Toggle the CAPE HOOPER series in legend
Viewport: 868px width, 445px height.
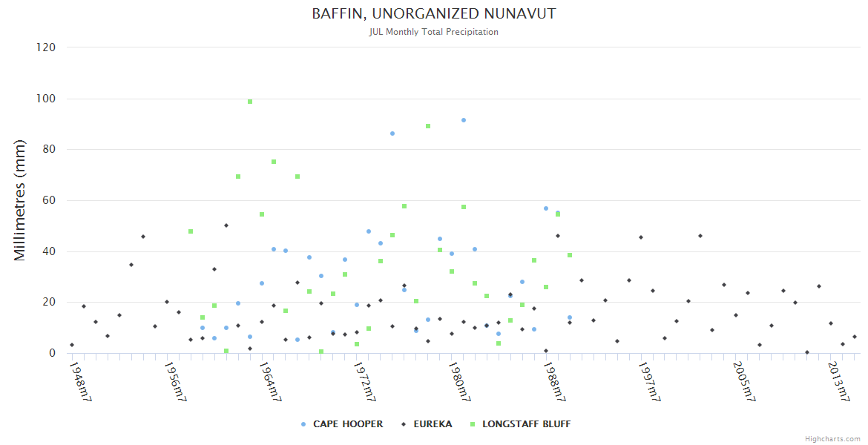pos(347,424)
